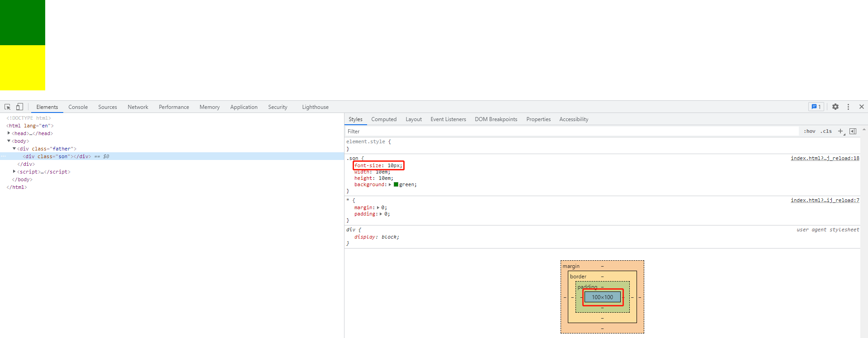This screenshot has height=338, width=868.
Task: Click the height: 10em declaration
Action: pos(373,178)
